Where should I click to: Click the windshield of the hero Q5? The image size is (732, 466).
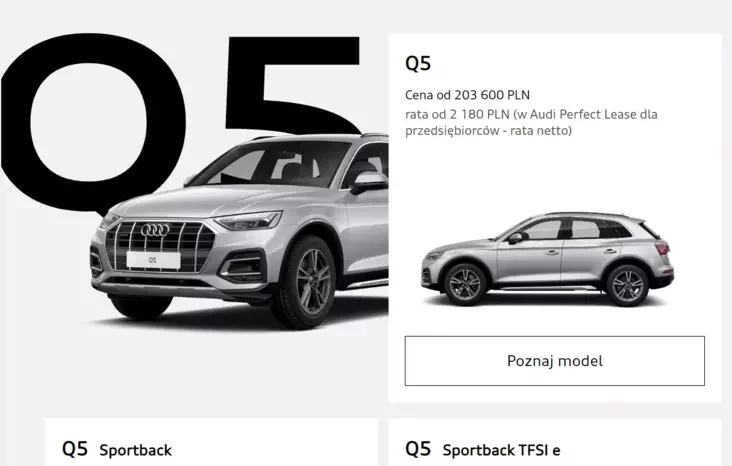click(x=271, y=164)
